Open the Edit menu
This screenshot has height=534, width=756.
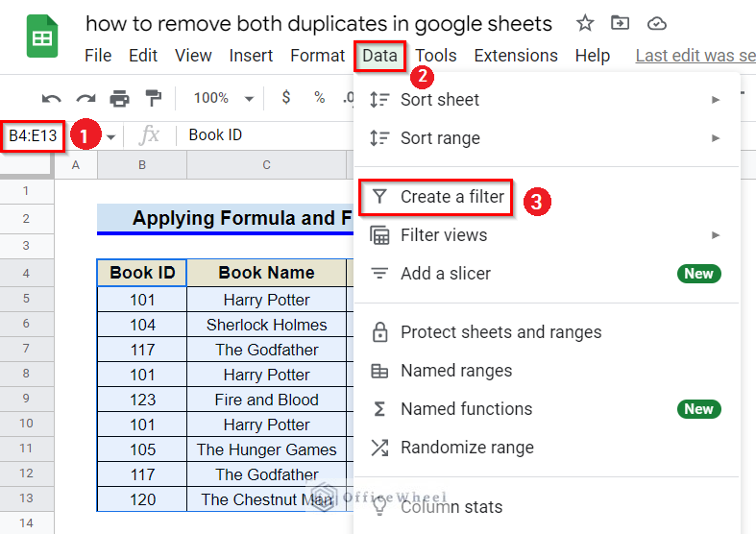point(143,56)
